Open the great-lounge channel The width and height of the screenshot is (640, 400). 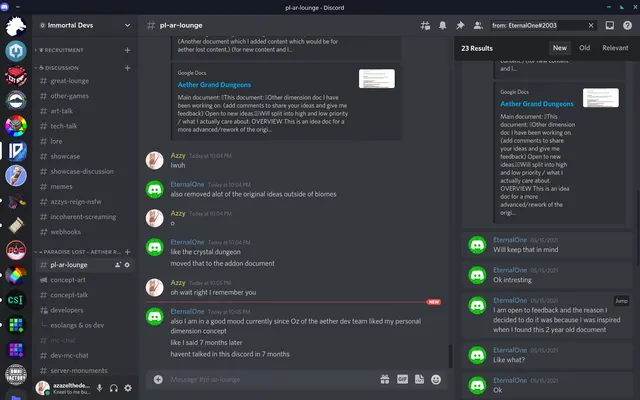pyautogui.click(x=85, y=81)
